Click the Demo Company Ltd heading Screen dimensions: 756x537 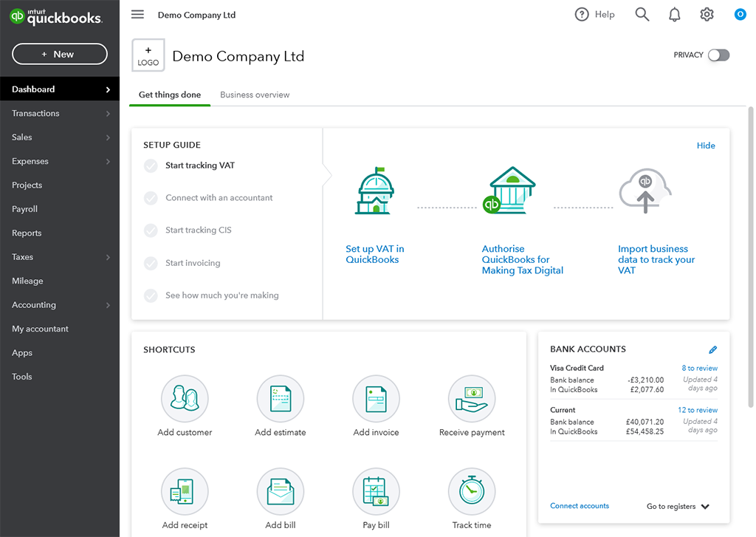click(x=238, y=56)
